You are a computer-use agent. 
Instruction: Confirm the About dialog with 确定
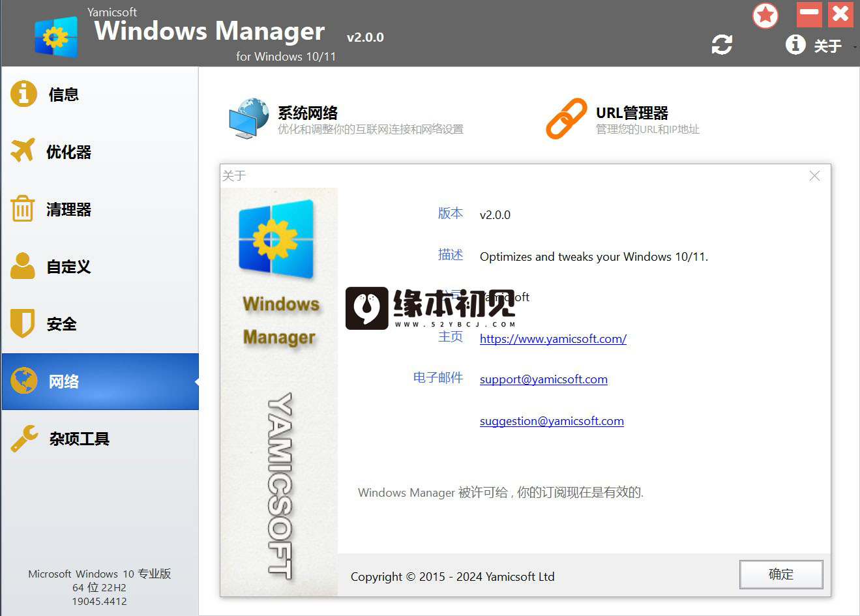pos(781,574)
